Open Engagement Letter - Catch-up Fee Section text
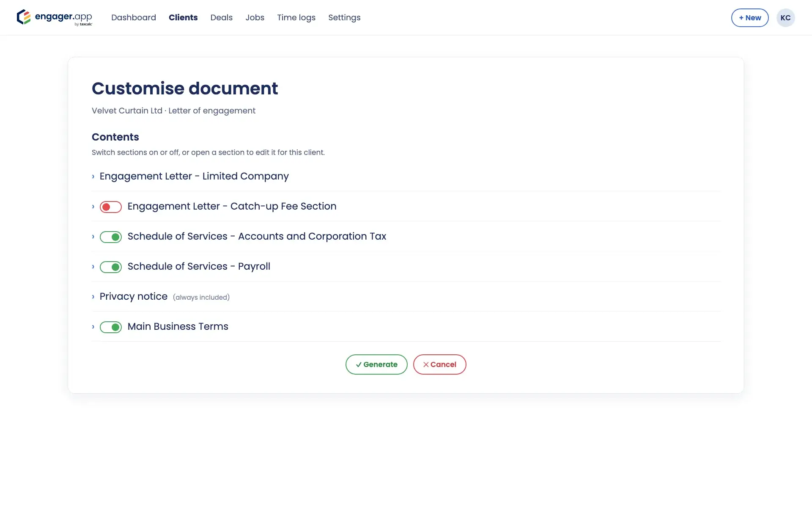The image size is (812, 508). [x=232, y=206]
